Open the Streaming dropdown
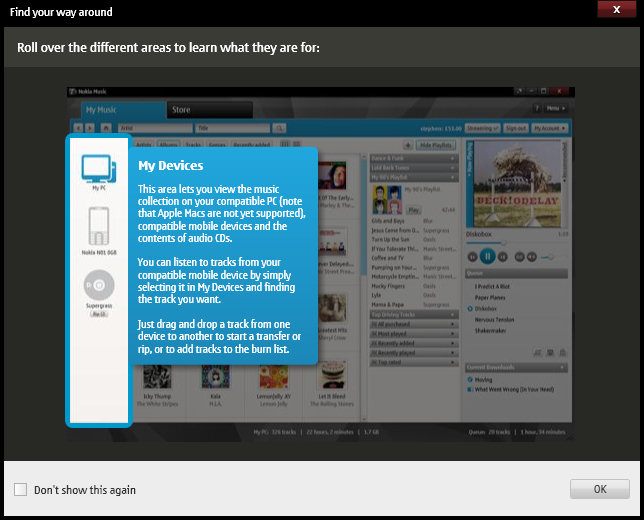Image resolution: width=644 pixels, height=520 pixels. coord(483,128)
